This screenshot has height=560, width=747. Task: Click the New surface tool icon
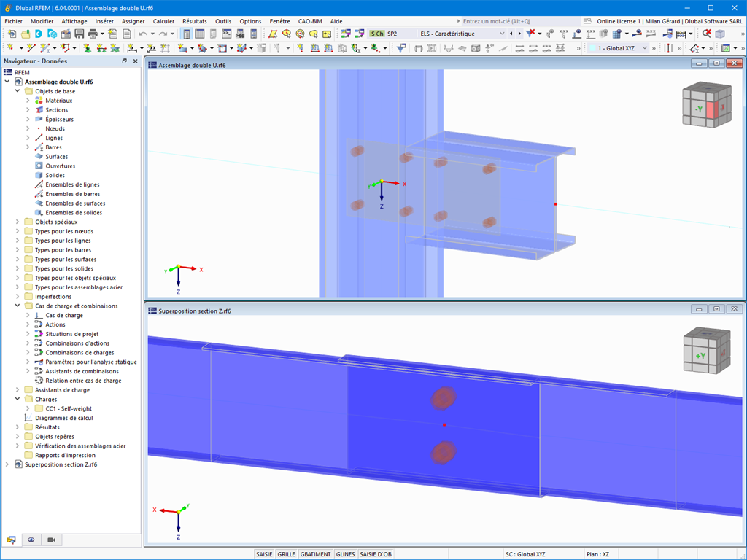tap(182, 48)
